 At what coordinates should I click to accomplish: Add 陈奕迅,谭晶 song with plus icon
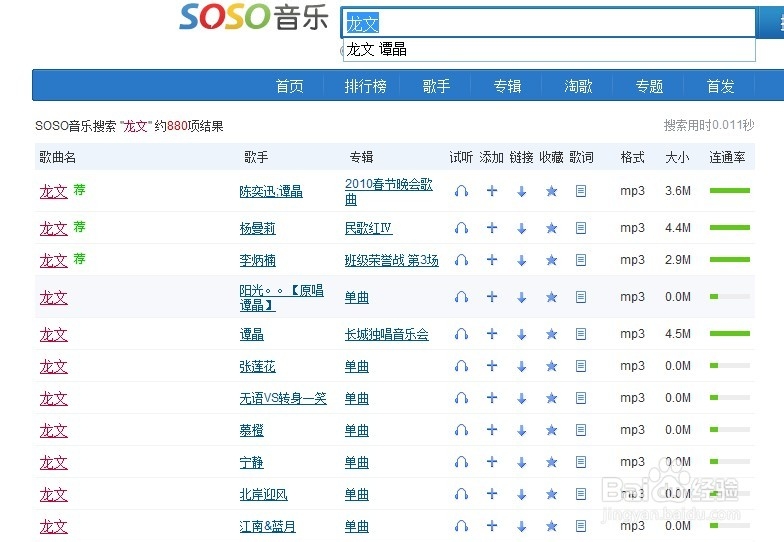(492, 190)
